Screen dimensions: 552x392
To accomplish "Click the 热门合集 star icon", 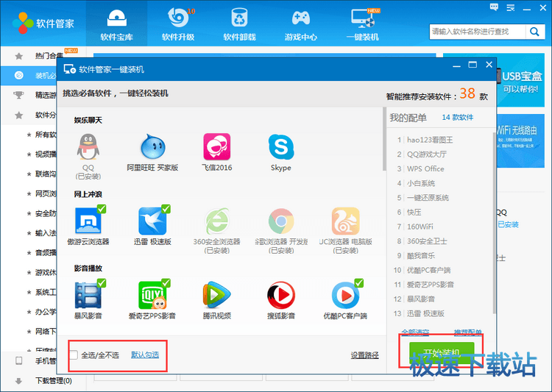I will [19, 56].
